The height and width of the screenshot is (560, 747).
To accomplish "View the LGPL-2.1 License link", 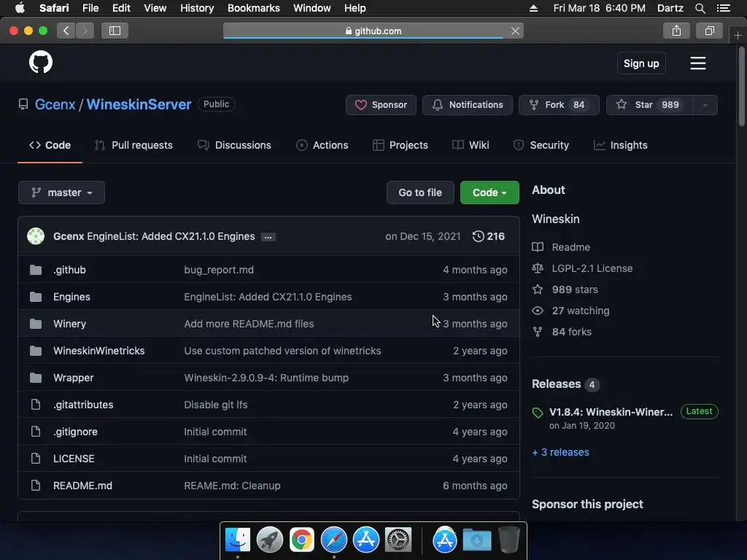I will click(x=583, y=268).
